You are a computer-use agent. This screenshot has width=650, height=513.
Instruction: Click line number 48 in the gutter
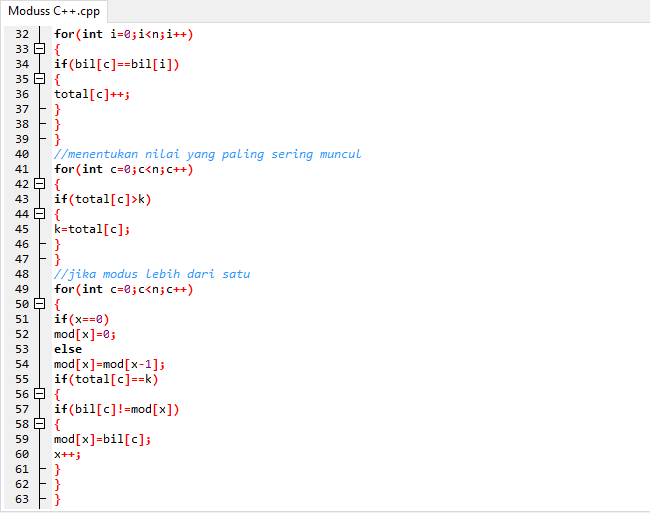[22, 274]
